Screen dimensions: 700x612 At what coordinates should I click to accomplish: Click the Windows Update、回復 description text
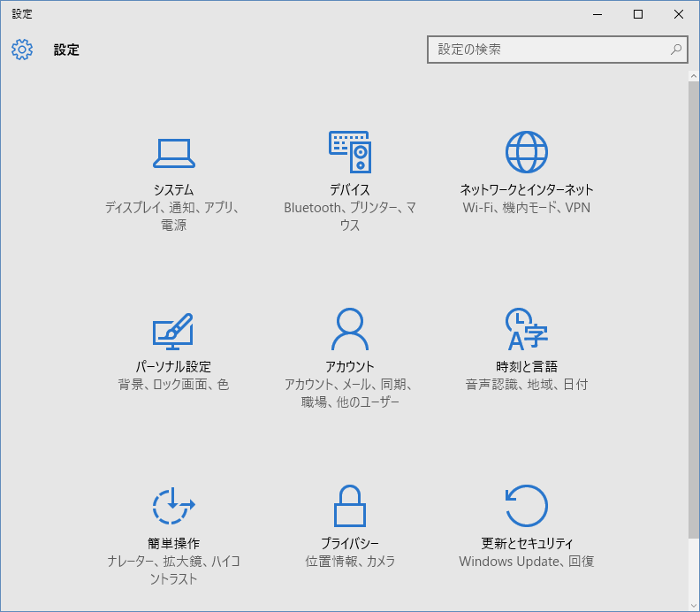click(527, 562)
